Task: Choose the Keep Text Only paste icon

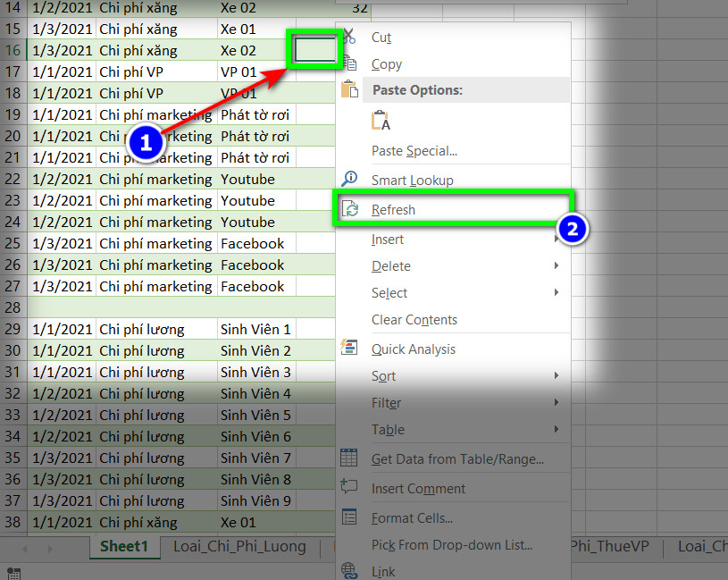Action: (x=381, y=121)
